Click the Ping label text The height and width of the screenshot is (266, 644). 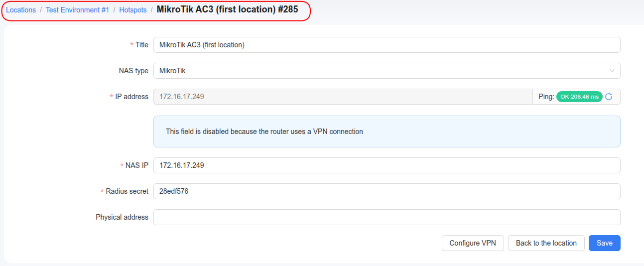pos(546,97)
